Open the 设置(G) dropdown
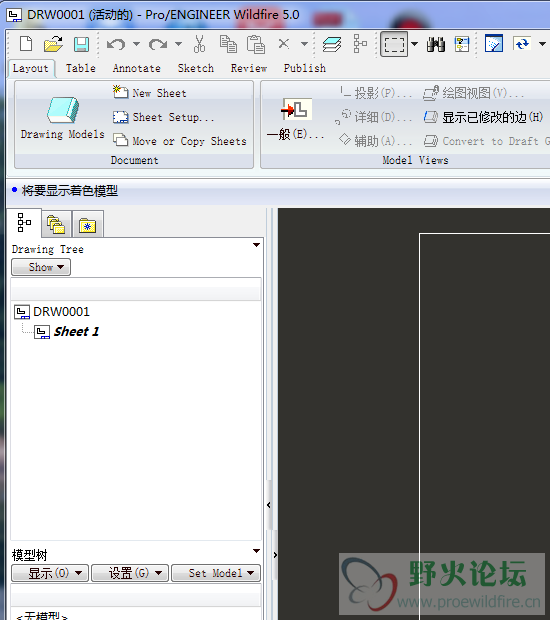 [x=130, y=573]
